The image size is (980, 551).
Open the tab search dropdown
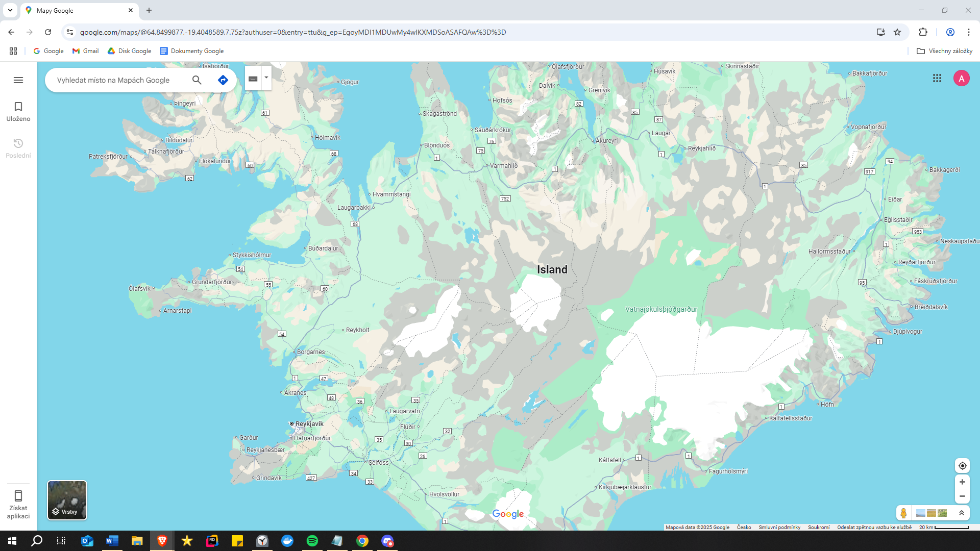point(10,10)
